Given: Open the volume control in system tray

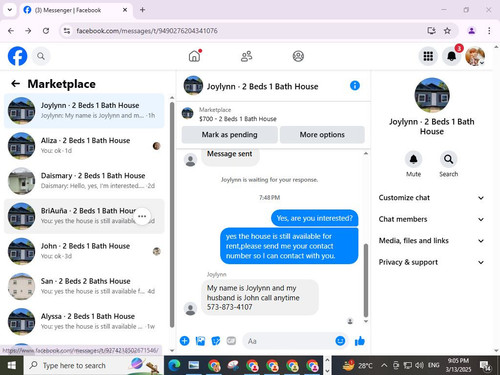Looking at the screenshot, I should pyautogui.click(x=419, y=366).
